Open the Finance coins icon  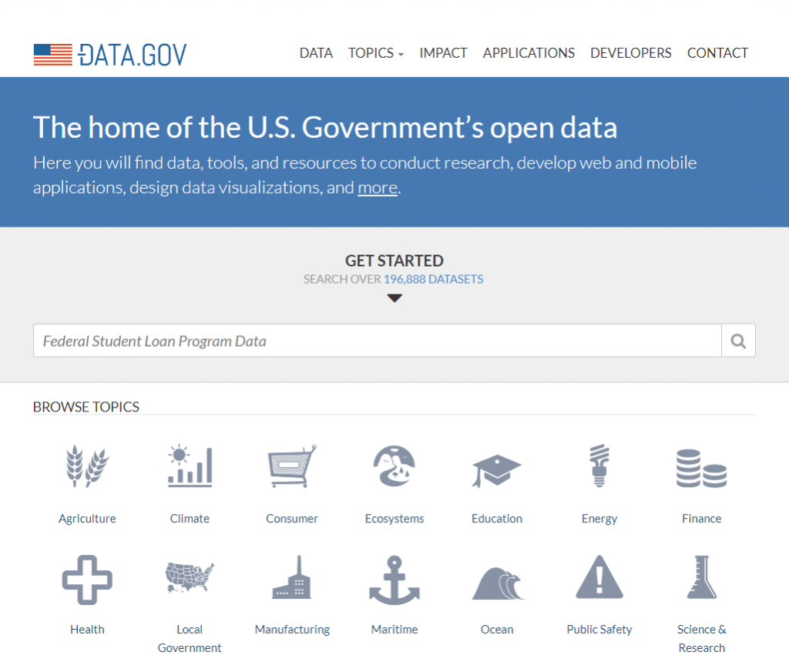(701, 468)
